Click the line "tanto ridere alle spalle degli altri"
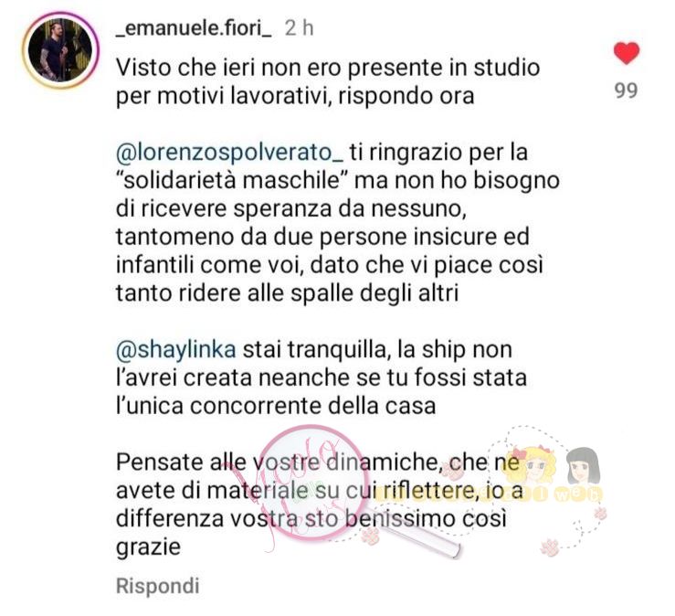This screenshot has width=675, height=616. (287, 293)
